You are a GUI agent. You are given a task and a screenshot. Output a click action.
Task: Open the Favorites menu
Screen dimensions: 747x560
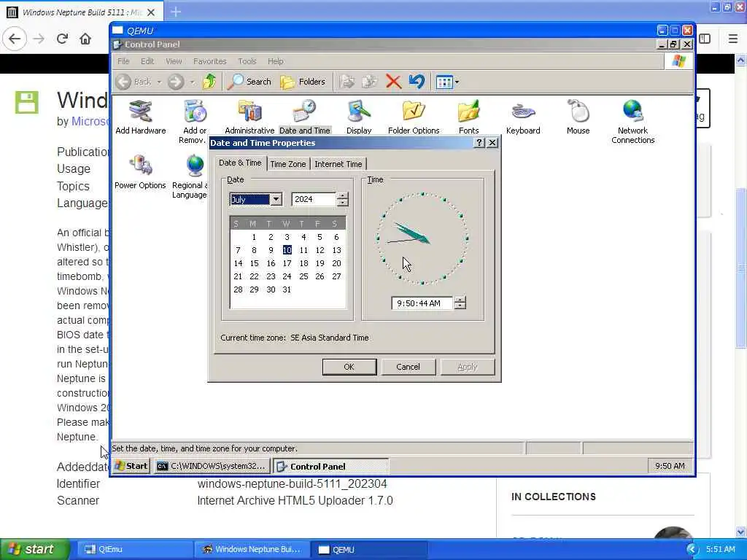click(x=209, y=61)
